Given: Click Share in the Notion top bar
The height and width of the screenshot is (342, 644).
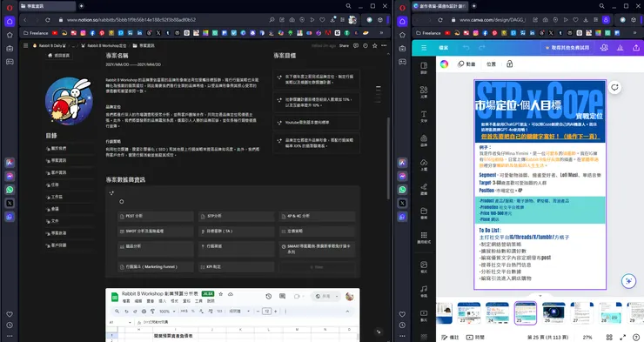Looking at the screenshot, I should [344, 45].
